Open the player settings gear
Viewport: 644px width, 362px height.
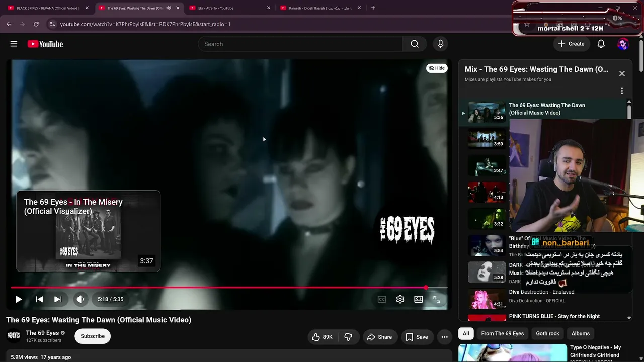point(400,299)
